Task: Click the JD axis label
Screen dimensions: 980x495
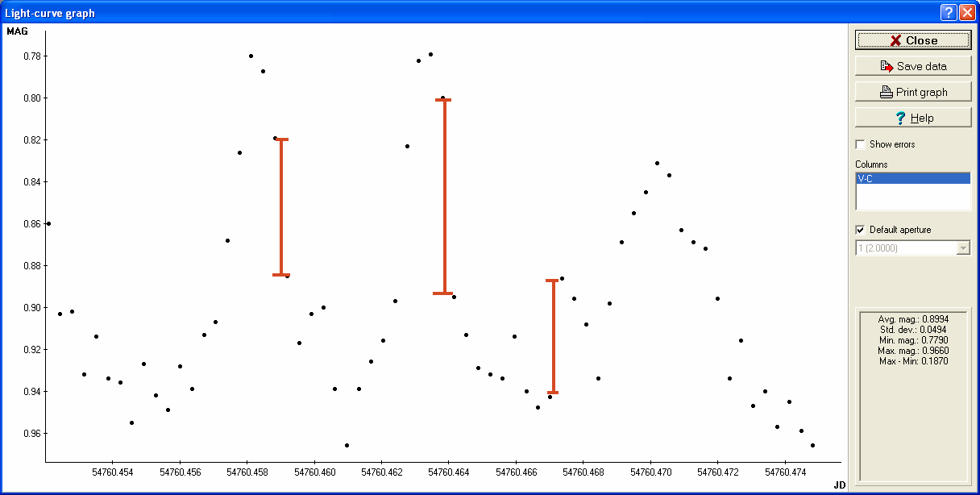Action: coord(839,485)
